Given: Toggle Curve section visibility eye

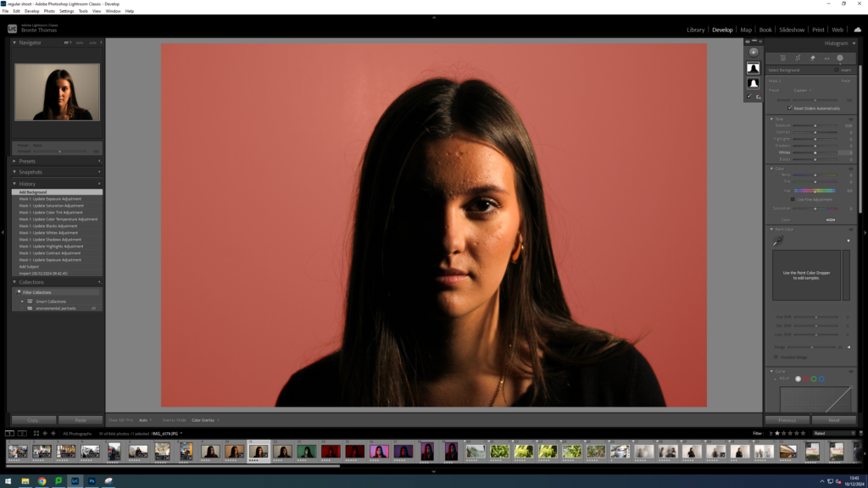Looking at the screenshot, I should click(x=851, y=371).
